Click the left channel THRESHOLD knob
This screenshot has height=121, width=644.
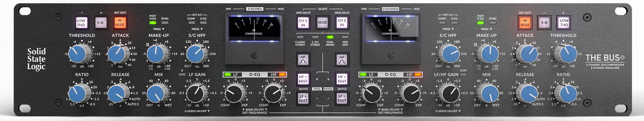77,54
